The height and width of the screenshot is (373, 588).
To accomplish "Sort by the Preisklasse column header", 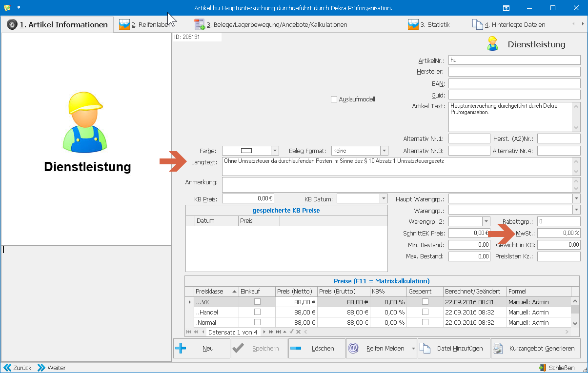I will pyautogui.click(x=216, y=292).
